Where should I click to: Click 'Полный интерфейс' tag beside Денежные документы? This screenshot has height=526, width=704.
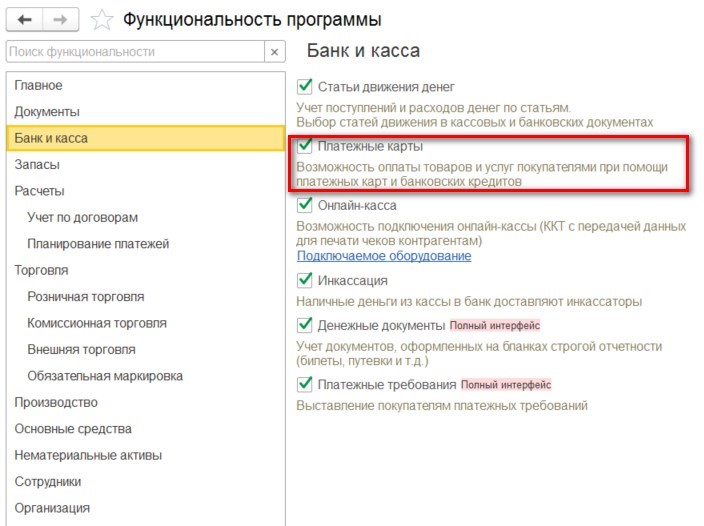[495, 325]
